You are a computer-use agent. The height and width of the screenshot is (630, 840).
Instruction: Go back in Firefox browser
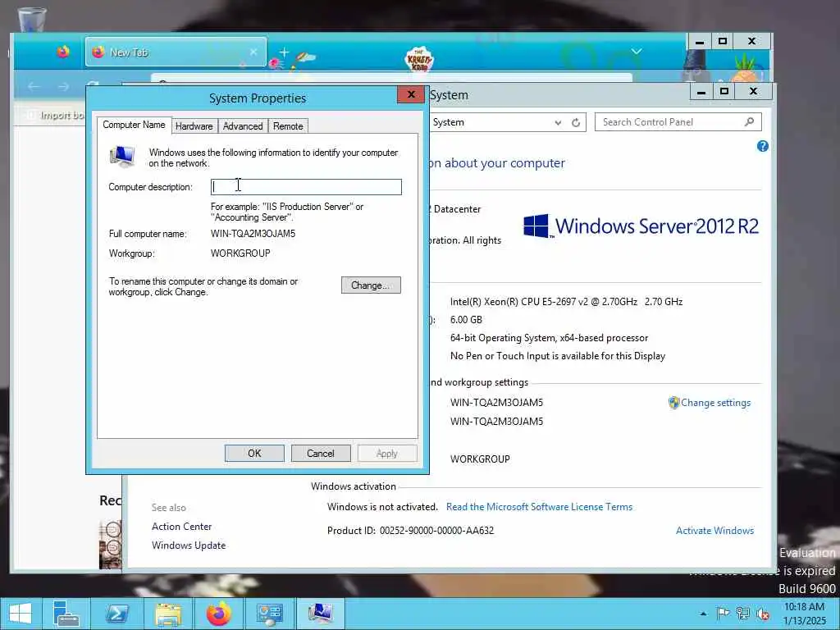tap(34, 86)
